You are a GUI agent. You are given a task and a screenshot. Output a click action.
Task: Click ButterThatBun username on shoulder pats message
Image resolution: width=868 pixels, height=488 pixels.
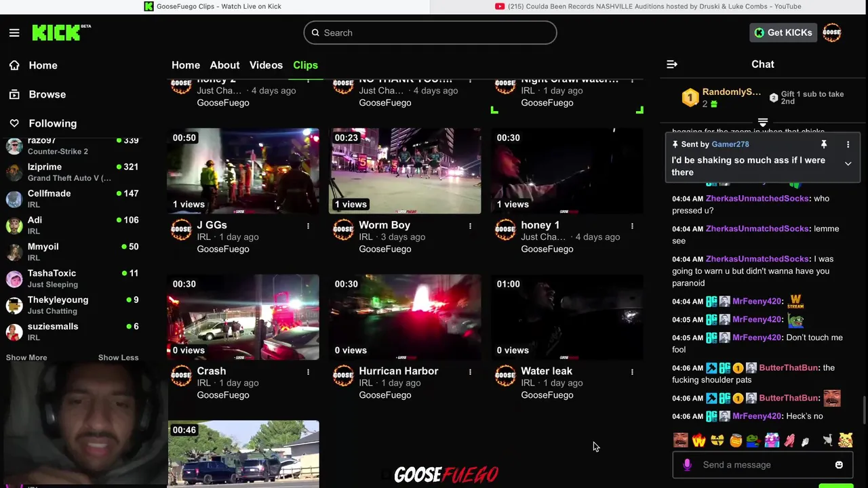point(788,368)
